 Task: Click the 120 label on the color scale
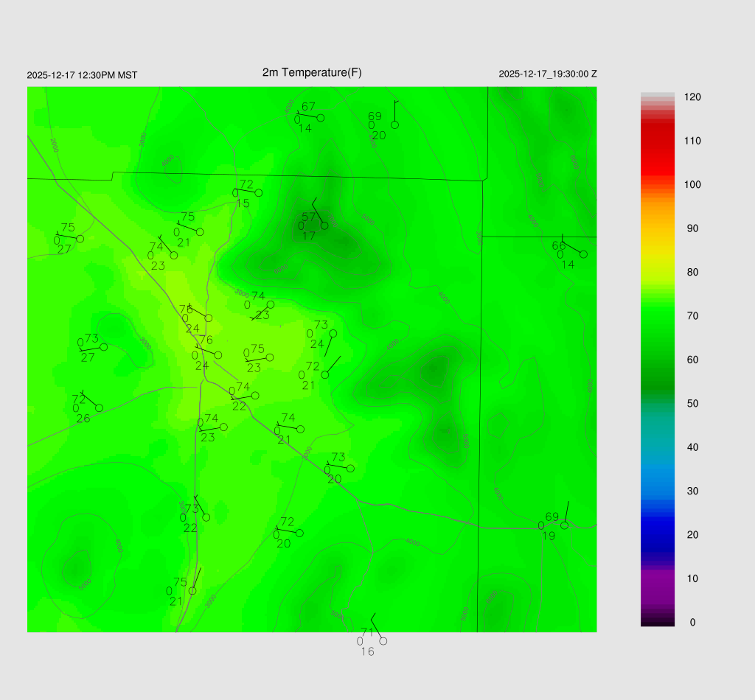pyautogui.click(x=692, y=97)
